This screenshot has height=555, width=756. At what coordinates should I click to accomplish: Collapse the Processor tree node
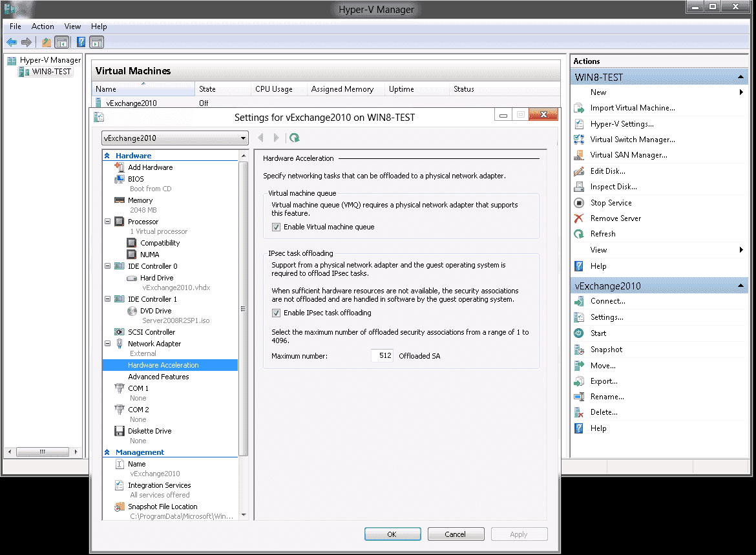(x=107, y=222)
